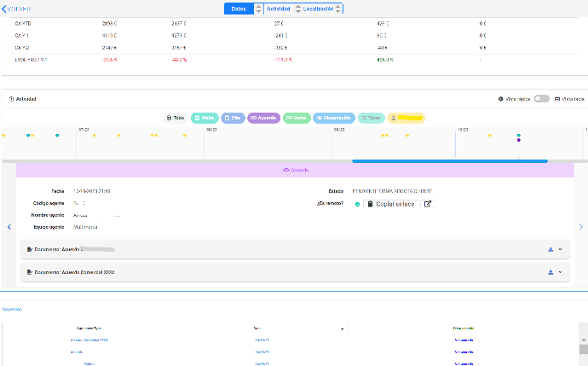The height and width of the screenshot is (366, 588).
Task: Click the green ¿Es remoto? check indicator
Action: tap(357, 204)
